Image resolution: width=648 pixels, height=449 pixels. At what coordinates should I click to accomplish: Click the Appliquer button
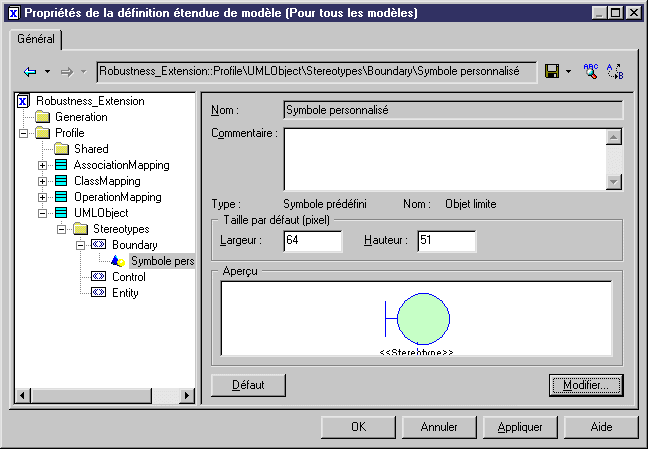(520, 427)
